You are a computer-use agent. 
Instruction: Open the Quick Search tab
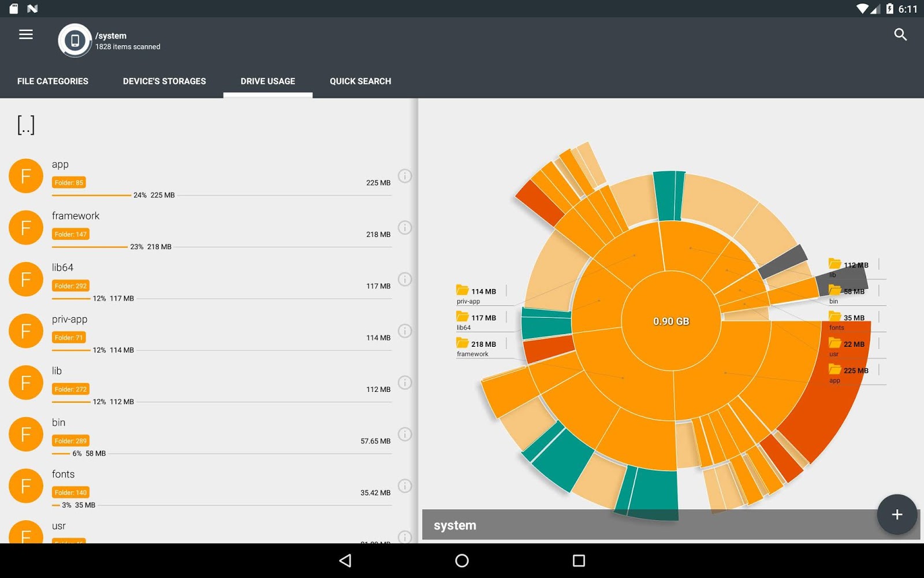click(x=360, y=81)
